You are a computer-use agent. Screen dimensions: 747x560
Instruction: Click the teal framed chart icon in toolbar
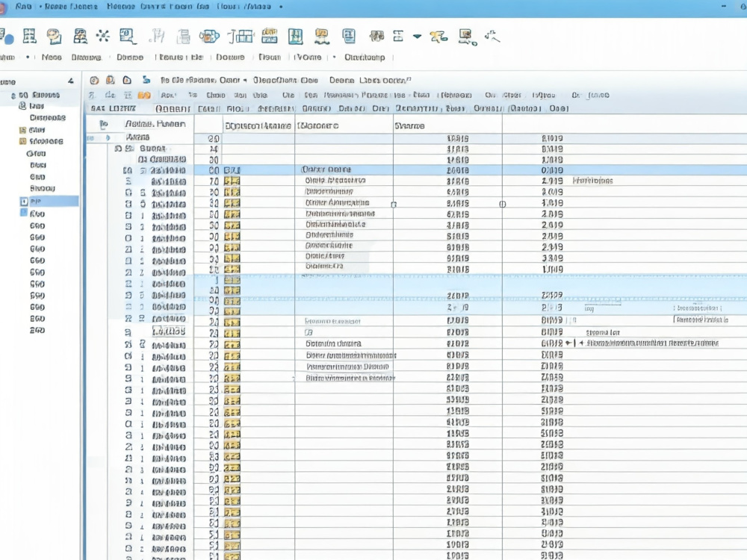pos(295,36)
